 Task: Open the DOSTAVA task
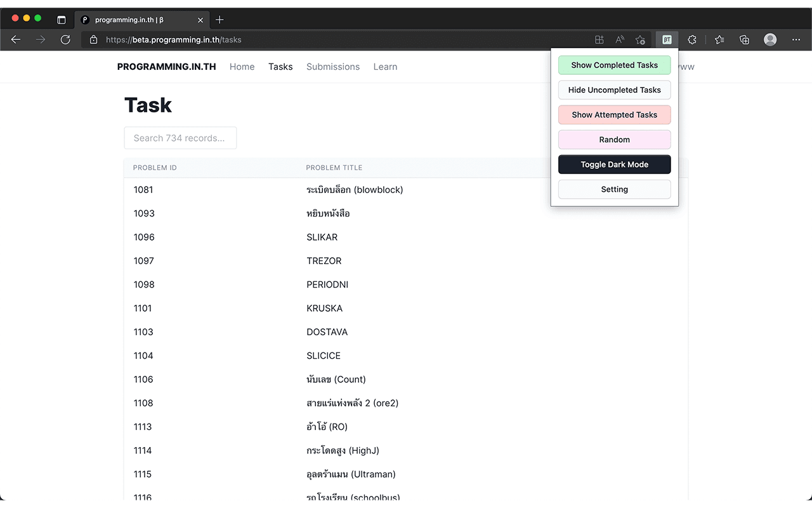click(x=327, y=332)
